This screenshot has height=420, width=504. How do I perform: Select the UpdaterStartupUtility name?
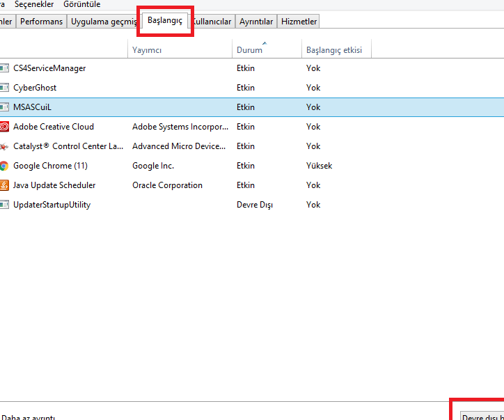pyautogui.click(x=52, y=205)
